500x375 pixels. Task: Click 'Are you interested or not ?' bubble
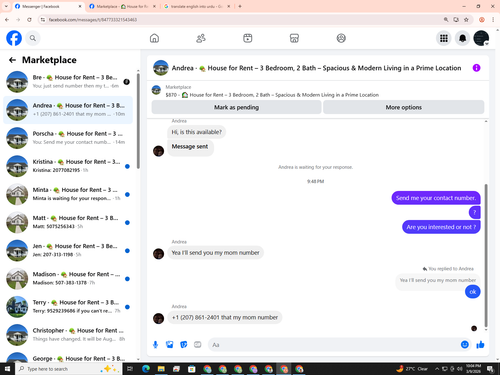point(441,227)
